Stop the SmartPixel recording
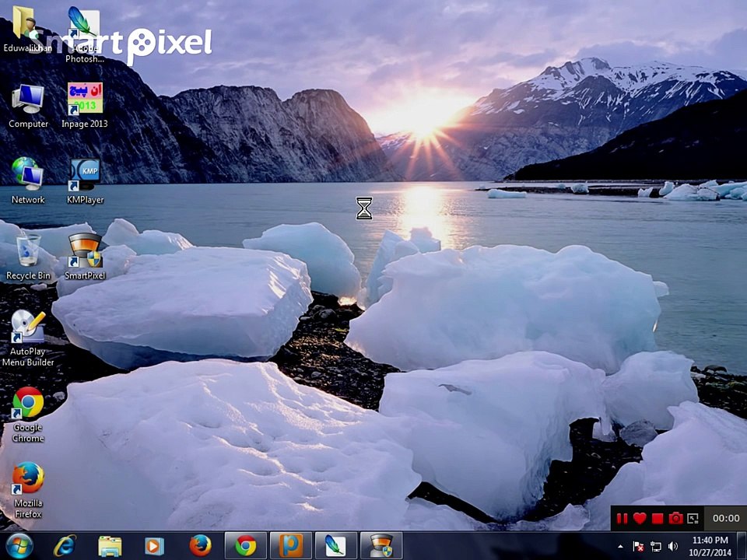Image resolution: width=747 pixels, height=560 pixels. pyautogui.click(x=658, y=519)
